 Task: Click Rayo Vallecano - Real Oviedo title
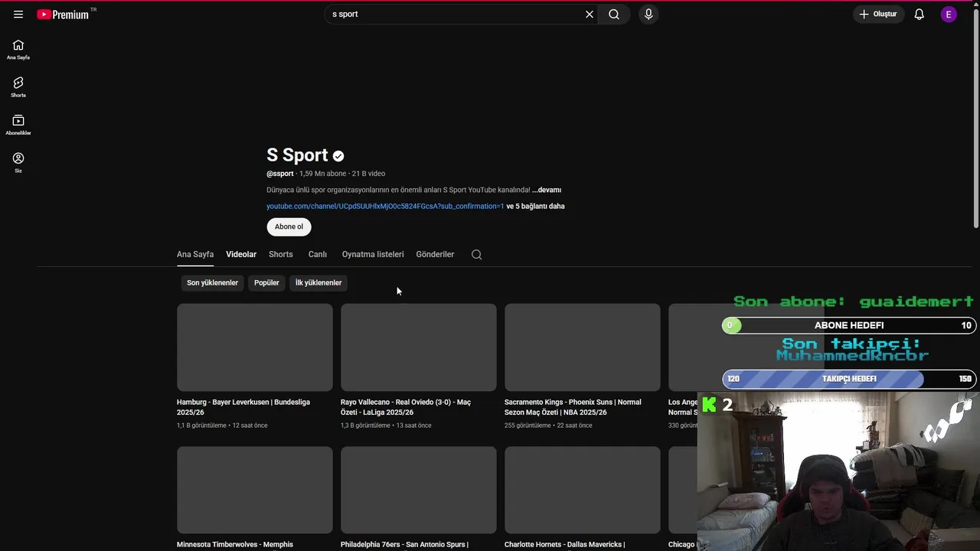[406, 407]
